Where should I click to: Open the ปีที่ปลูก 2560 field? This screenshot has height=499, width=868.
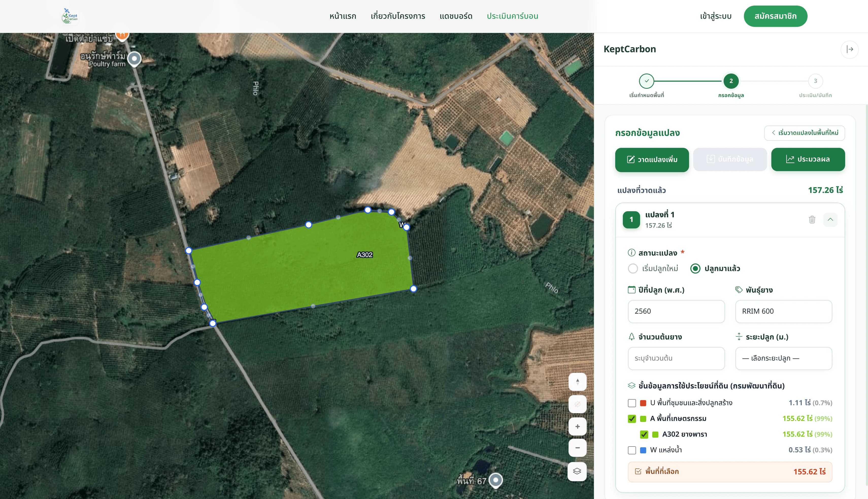[676, 312]
